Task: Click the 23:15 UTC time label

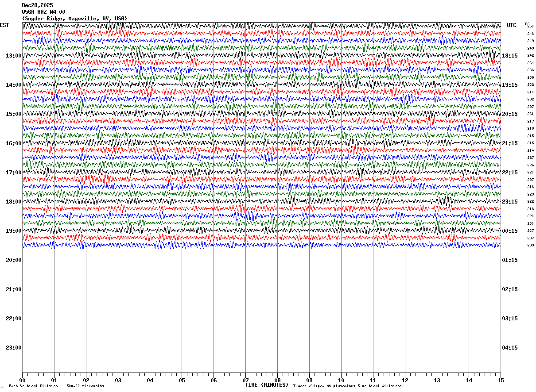Action: (x=510, y=202)
